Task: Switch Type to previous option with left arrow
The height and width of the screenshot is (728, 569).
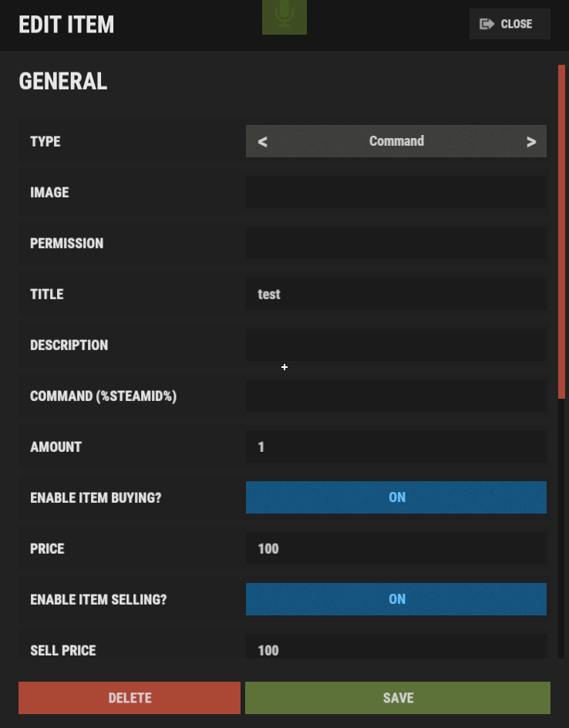Action: (x=263, y=142)
